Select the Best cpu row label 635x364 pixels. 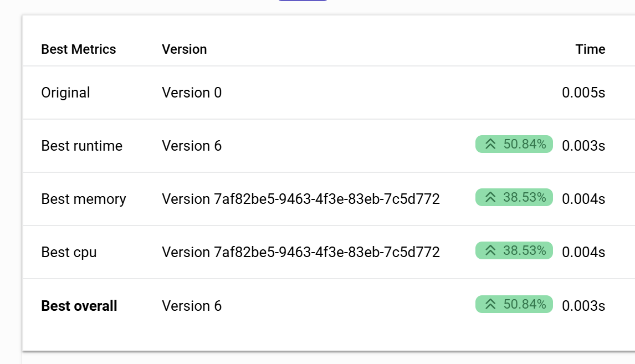pos(69,252)
